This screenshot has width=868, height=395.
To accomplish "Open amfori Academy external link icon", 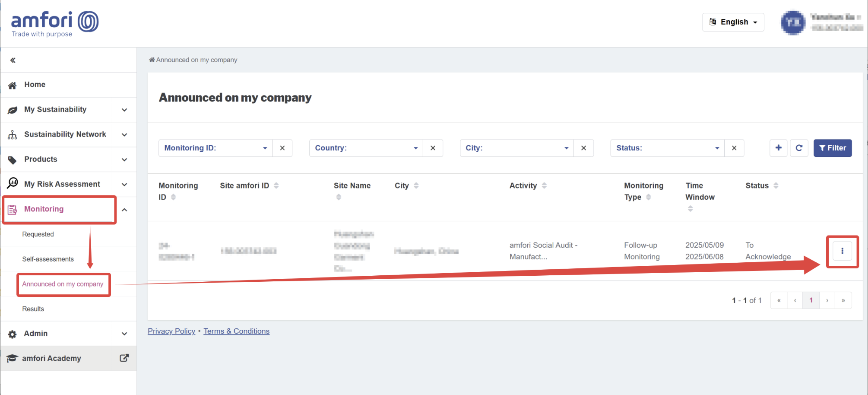I will tap(124, 358).
